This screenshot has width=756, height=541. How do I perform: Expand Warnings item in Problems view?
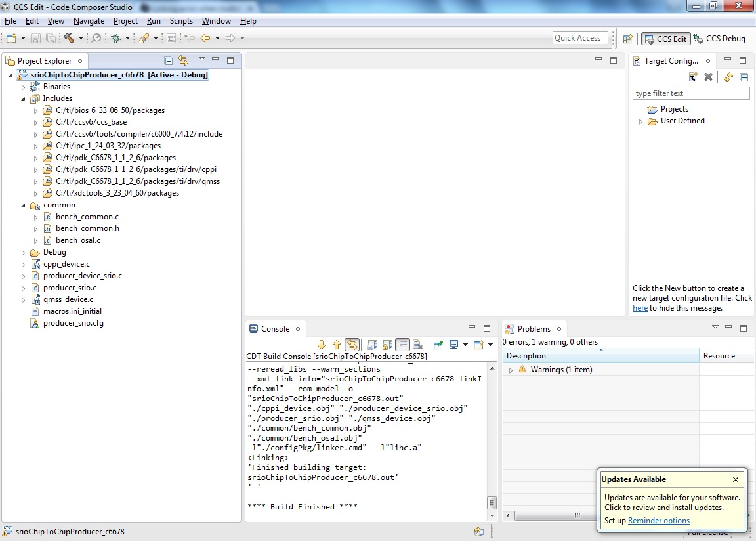coord(512,369)
